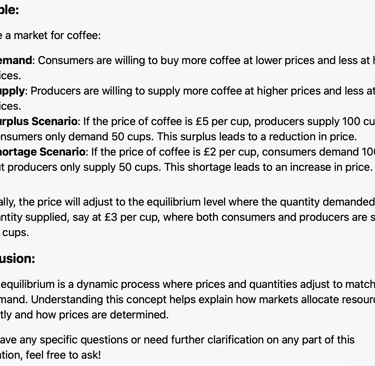Click the Example heading at top
This screenshot has width=375, height=366.
[9, 10]
